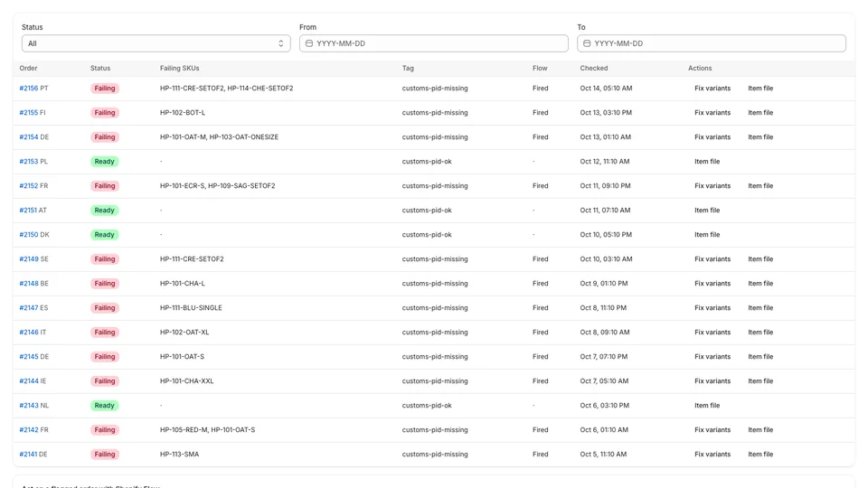This screenshot has height=488, width=868.
Task: Click Item file for order #2153
Action: (707, 162)
